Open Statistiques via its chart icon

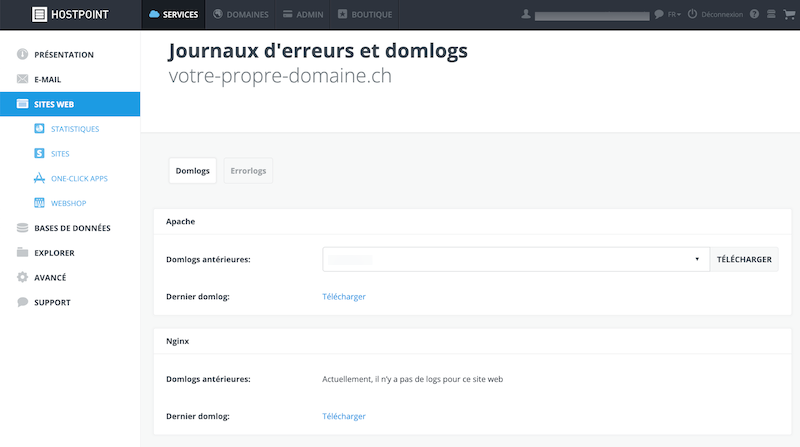coord(39,129)
